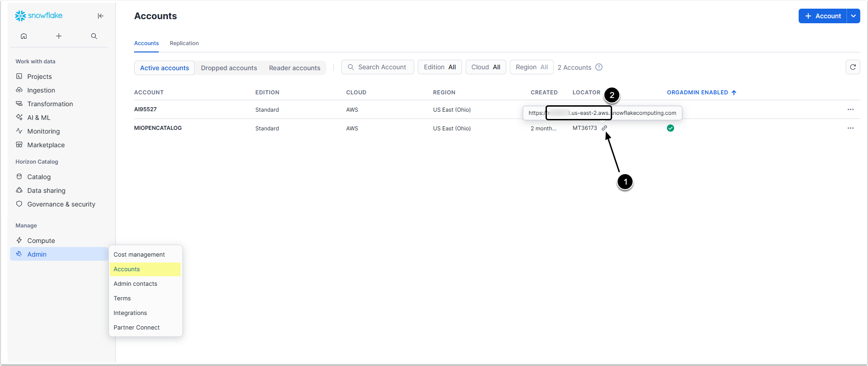Open more options for AI95527 row
The width and height of the screenshot is (868, 366).
[x=851, y=109]
